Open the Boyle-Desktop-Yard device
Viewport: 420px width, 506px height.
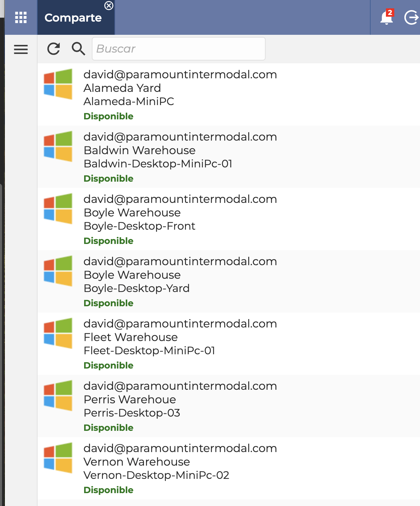point(229,282)
